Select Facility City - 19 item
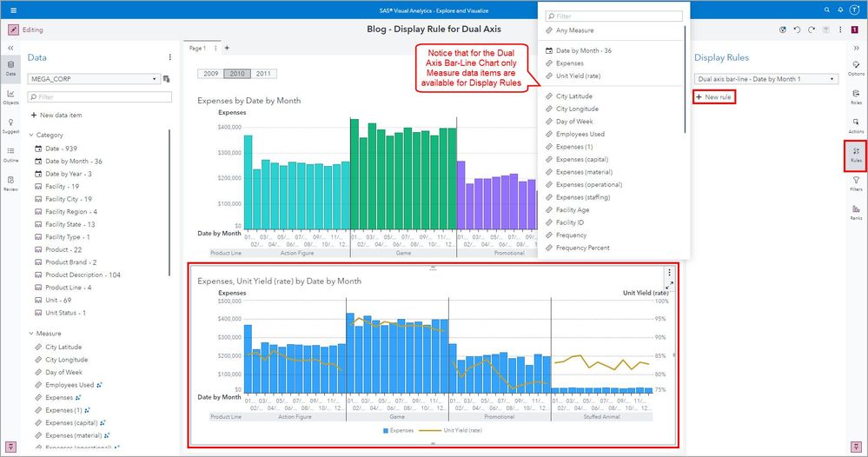 (x=63, y=199)
